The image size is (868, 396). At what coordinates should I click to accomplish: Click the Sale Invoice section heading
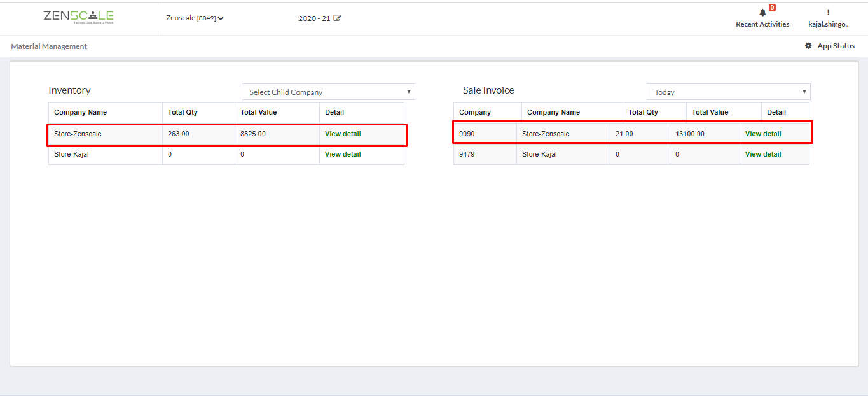pyautogui.click(x=488, y=90)
